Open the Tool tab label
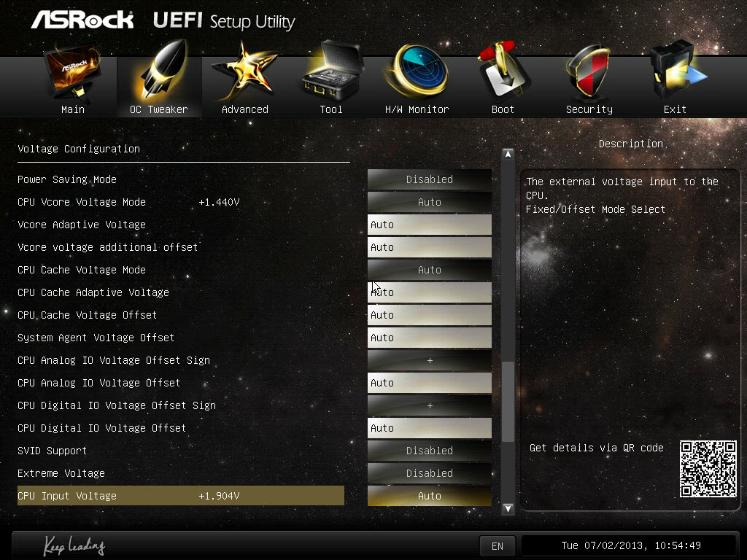This screenshot has height=560, width=747. pyautogui.click(x=331, y=109)
